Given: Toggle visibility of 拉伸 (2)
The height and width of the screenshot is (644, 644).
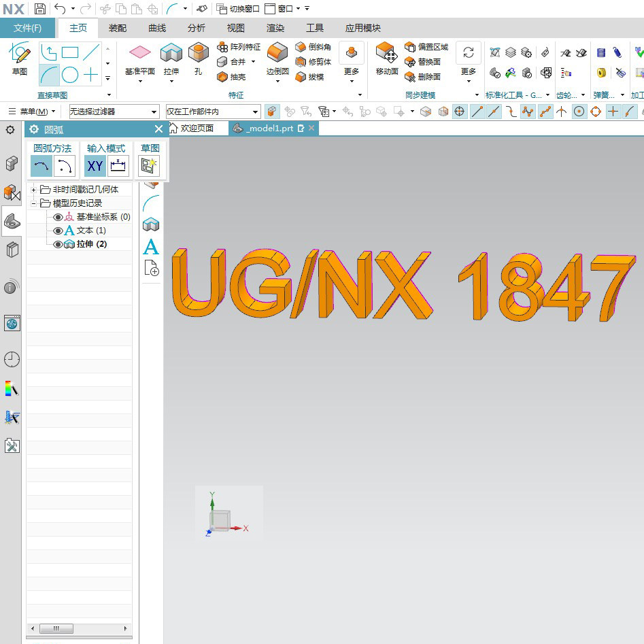Looking at the screenshot, I should click(x=58, y=244).
